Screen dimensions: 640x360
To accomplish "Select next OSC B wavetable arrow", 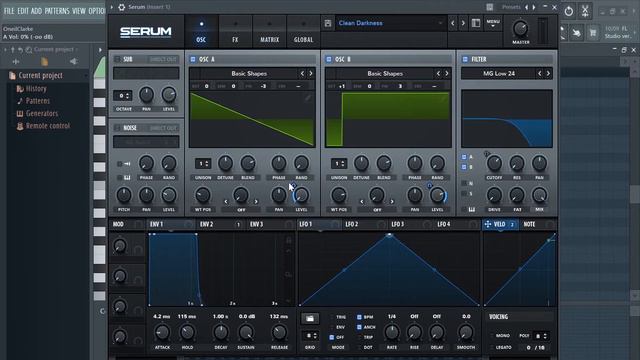I will tap(447, 73).
